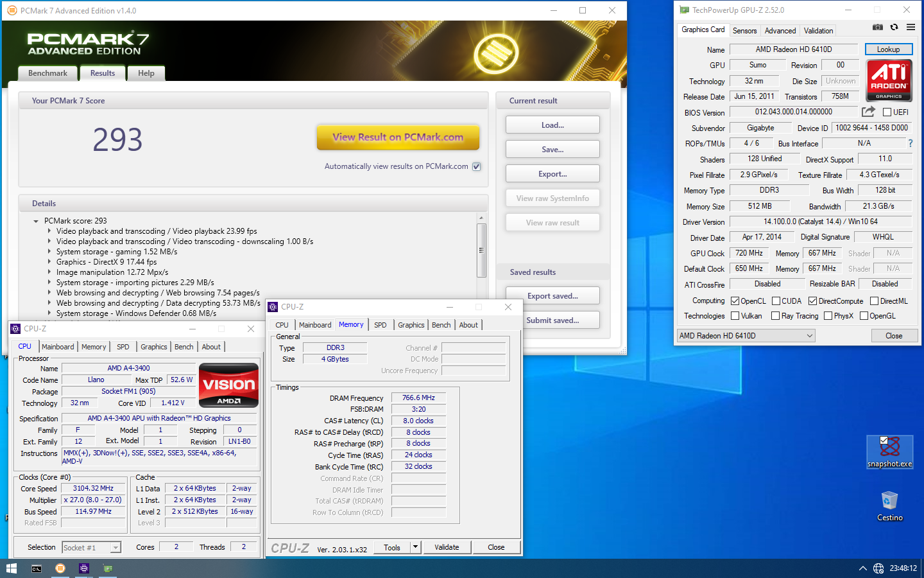Click the Load... button
The image size is (924, 578).
(552, 125)
